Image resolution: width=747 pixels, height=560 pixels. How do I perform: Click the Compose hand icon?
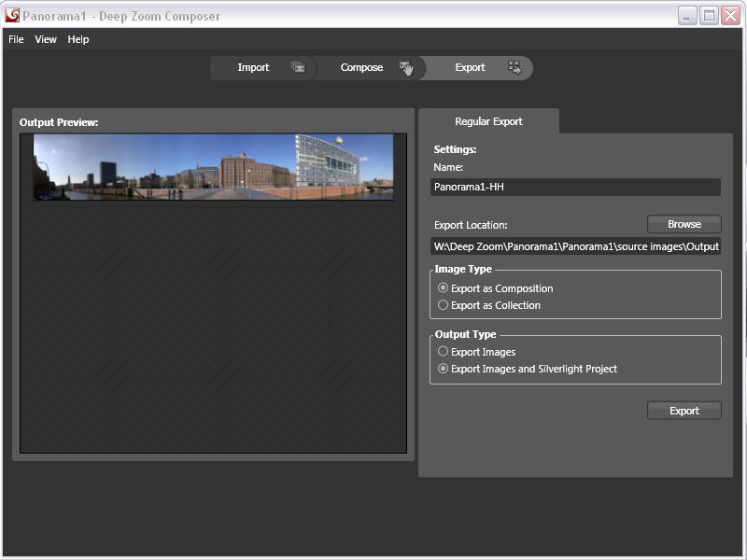pos(406,67)
